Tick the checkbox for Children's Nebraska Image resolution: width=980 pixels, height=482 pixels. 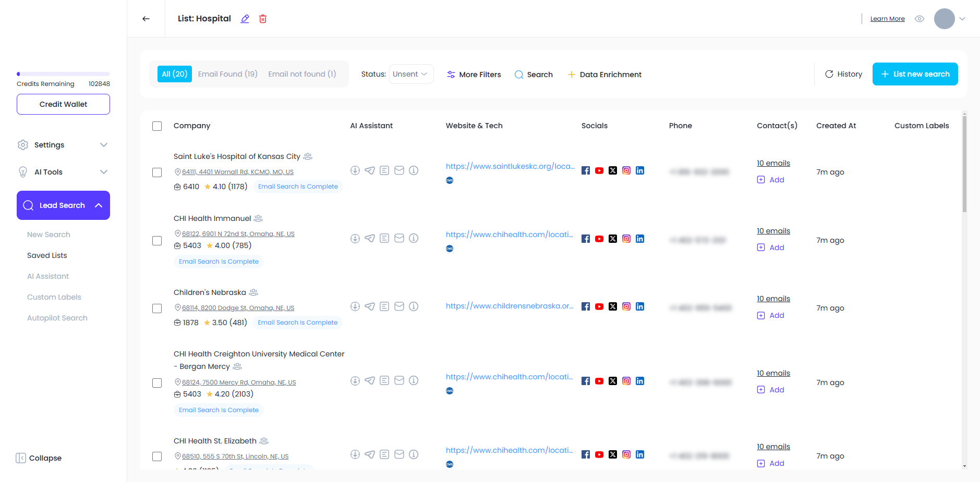tap(157, 308)
